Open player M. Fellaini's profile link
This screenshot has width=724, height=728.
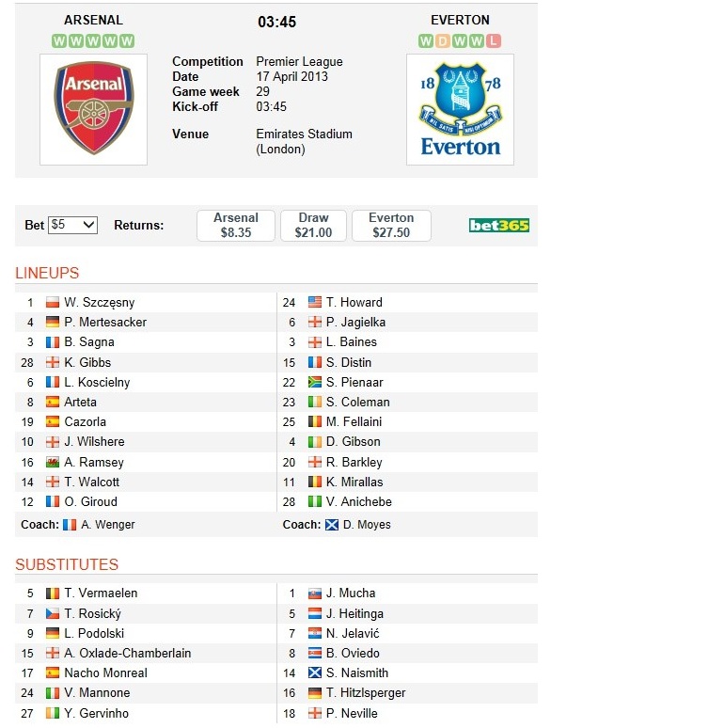click(x=354, y=421)
